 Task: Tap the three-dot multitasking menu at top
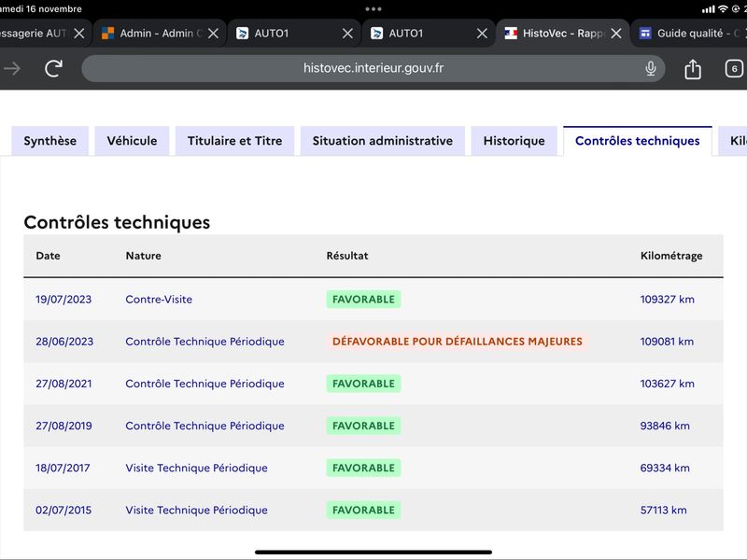pyautogui.click(x=373, y=9)
